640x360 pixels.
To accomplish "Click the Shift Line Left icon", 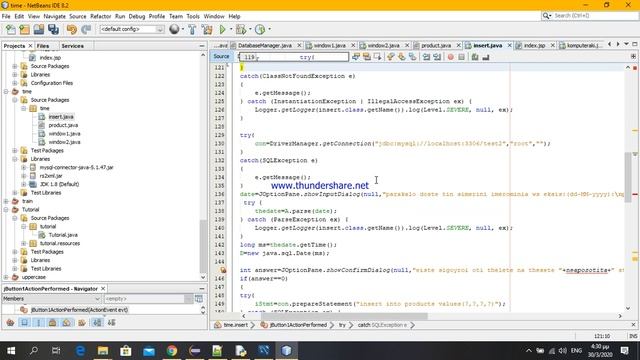I will [x=426, y=57].
